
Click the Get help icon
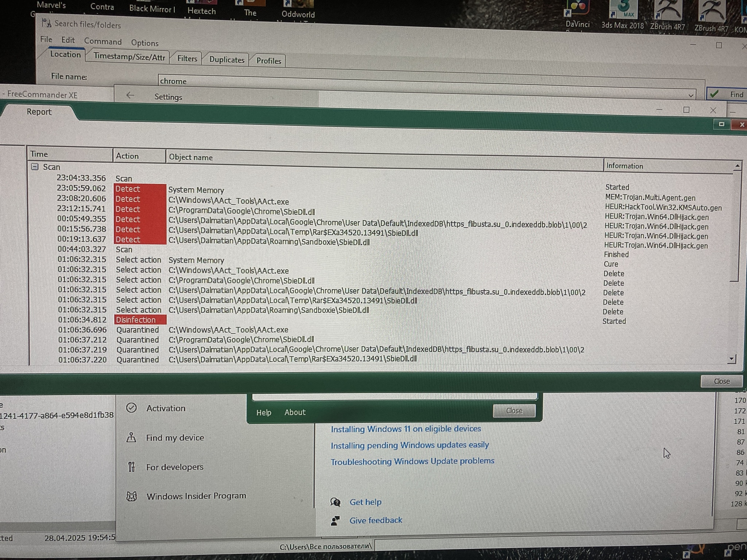point(335,502)
